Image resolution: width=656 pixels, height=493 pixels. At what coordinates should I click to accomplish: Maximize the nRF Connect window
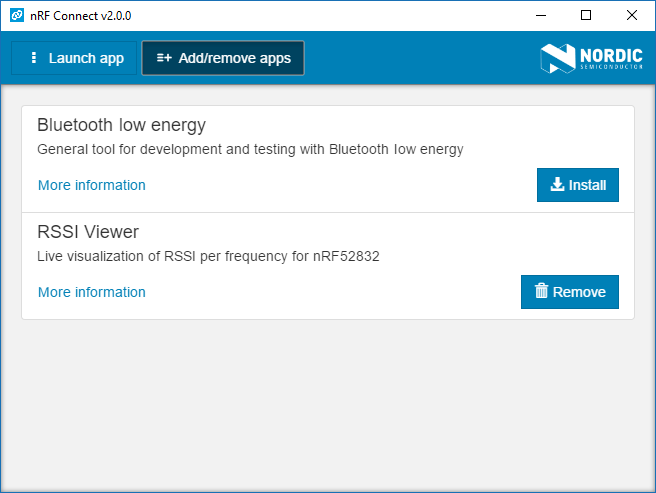pyautogui.click(x=586, y=15)
